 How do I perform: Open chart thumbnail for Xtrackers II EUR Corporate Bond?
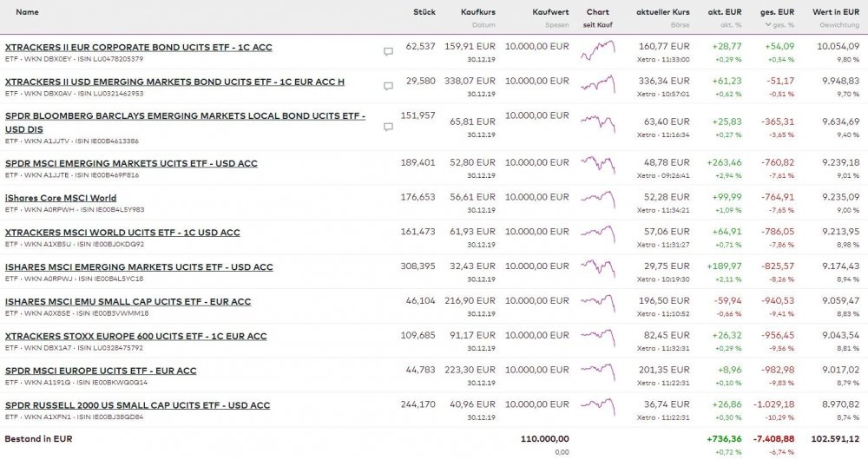click(598, 51)
